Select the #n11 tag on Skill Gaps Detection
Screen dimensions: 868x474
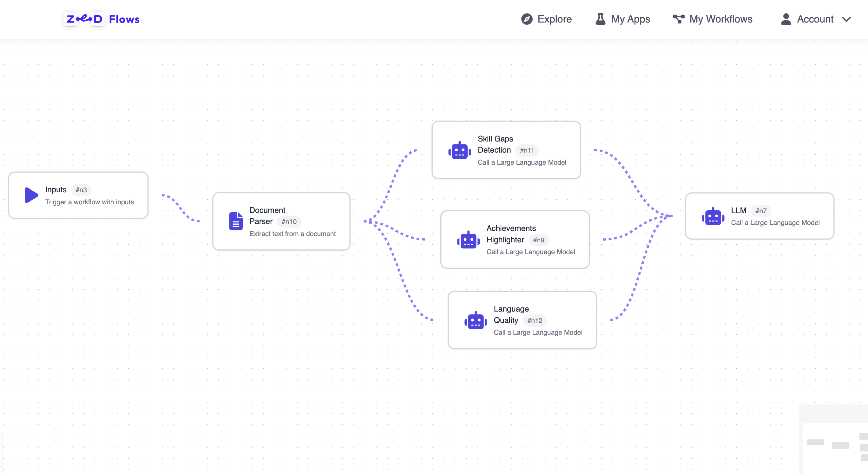527,150
